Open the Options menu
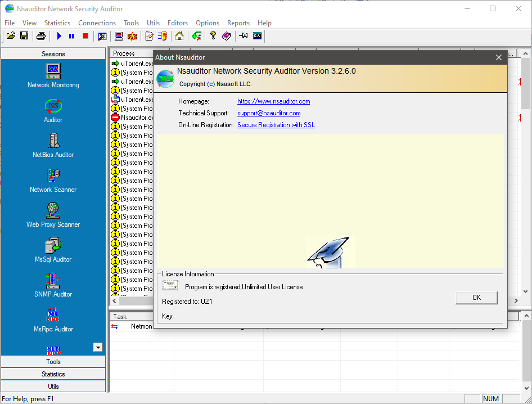The width and height of the screenshot is (532, 404). [x=208, y=23]
